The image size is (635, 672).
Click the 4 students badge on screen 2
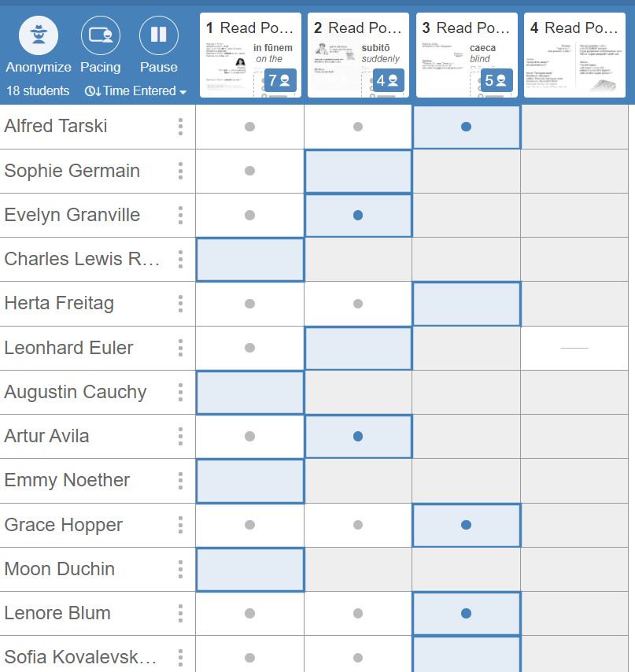tap(387, 80)
